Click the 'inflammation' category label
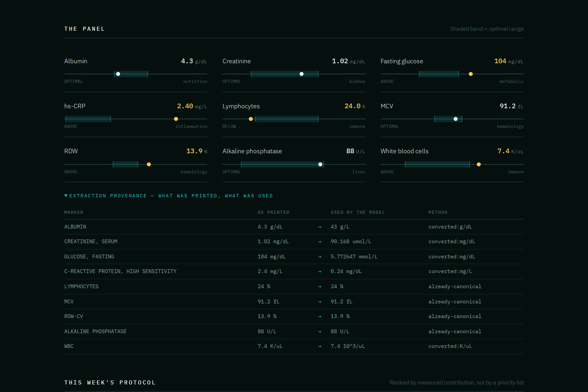 [191, 126]
